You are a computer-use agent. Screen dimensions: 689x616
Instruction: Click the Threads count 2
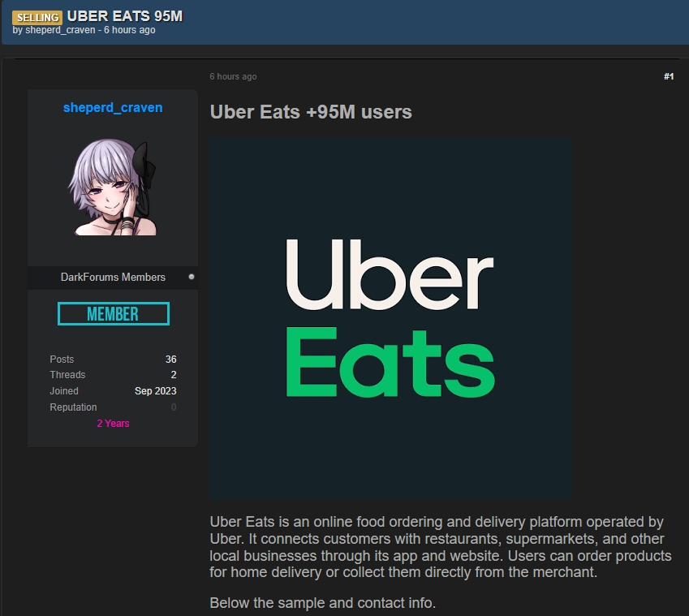[x=174, y=375]
